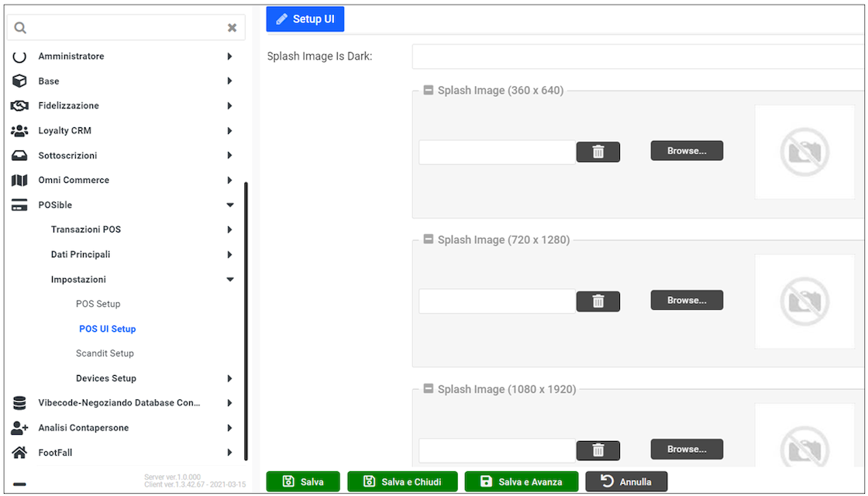Viewport: 868px width, 496px height.
Task: Click the trash icon for Splash Image 1080 x 1920
Action: coord(598,450)
